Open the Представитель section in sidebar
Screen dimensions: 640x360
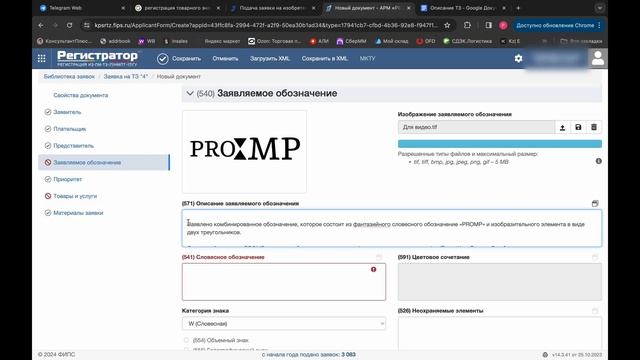coord(73,145)
